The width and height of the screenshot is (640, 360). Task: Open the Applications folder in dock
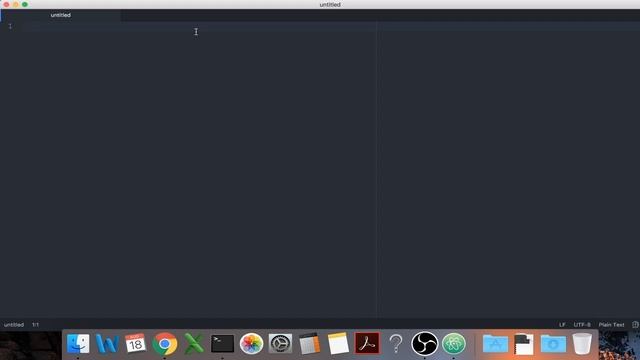tap(495, 344)
